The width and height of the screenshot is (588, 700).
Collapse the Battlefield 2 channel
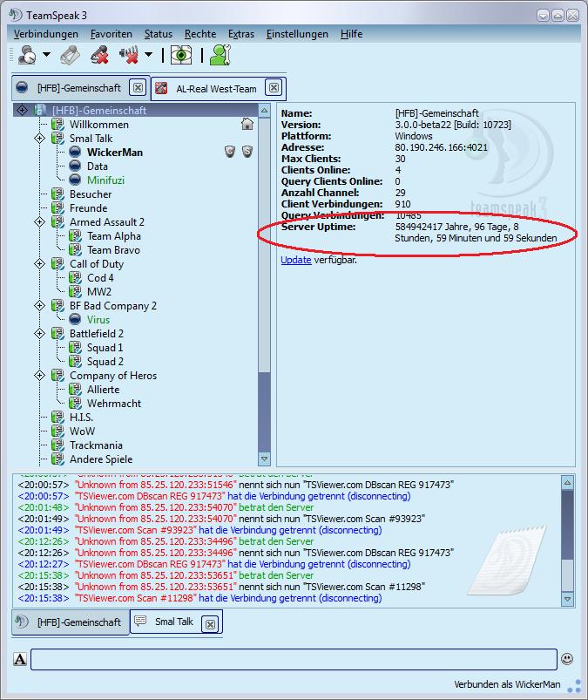pyautogui.click(x=40, y=334)
